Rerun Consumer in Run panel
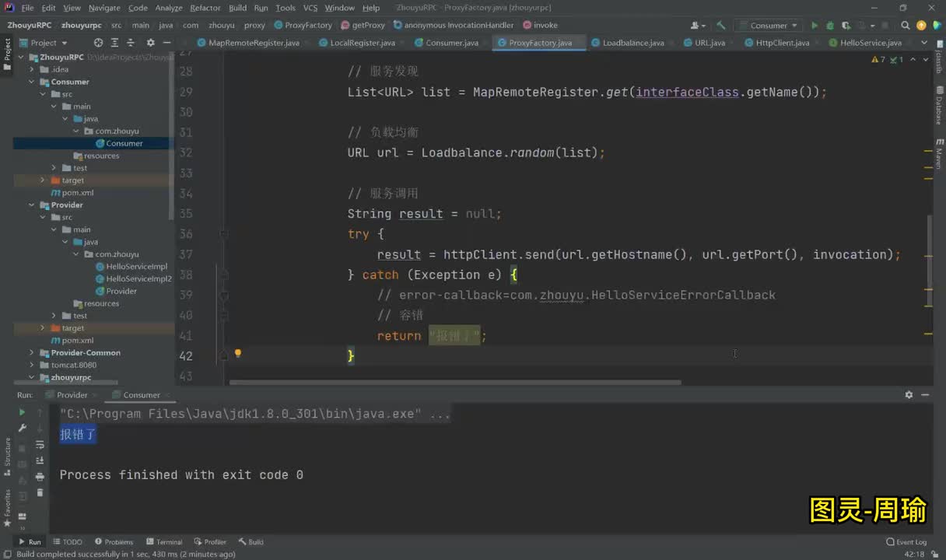The height and width of the screenshot is (560, 946). pyautogui.click(x=22, y=412)
